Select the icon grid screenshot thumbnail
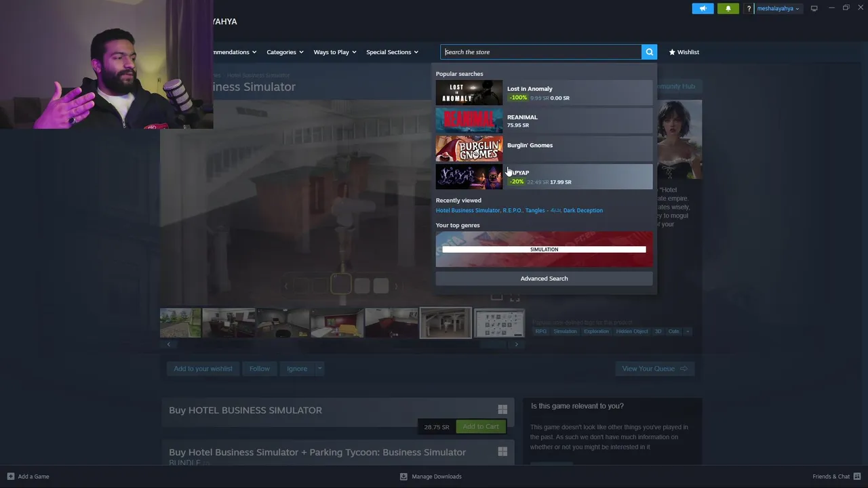868x488 pixels. (x=500, y=323)
